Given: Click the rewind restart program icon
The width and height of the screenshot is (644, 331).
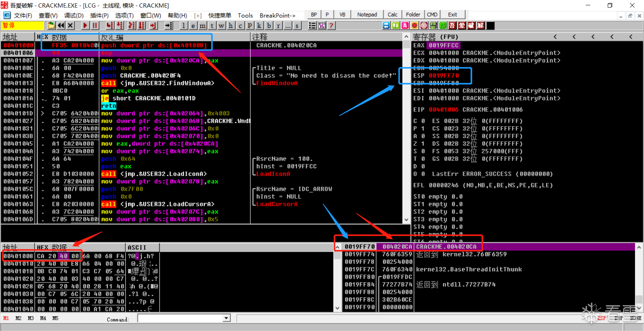Looking at the screenshot, I should pyautogui.click(x=61, y=25).
